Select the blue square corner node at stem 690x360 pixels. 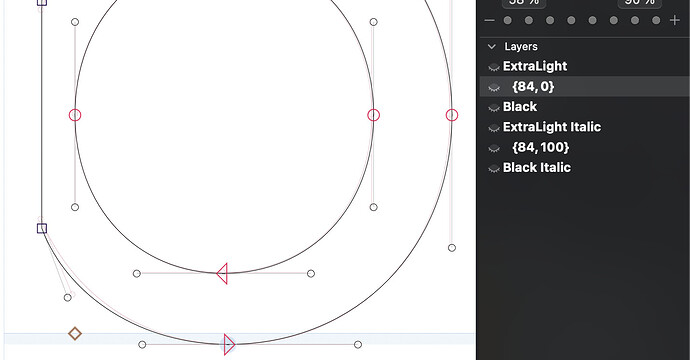tap(42, 228)
